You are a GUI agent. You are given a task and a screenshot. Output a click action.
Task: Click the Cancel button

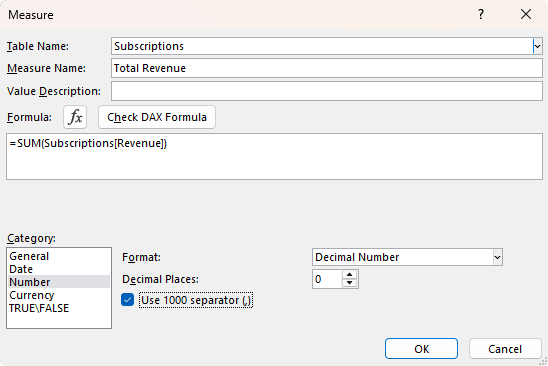(x=505, y=349)
